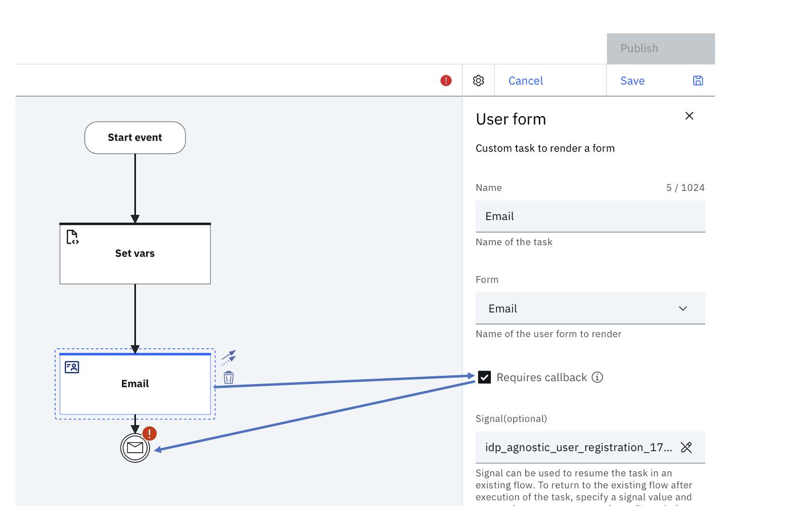
Task: Click the Requires callback info icon
Action: [597, 377]
